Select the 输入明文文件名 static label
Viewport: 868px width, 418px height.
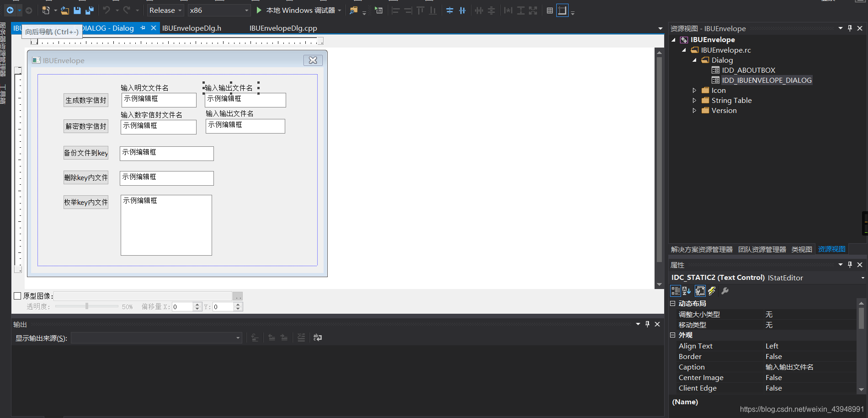point(144,88)
